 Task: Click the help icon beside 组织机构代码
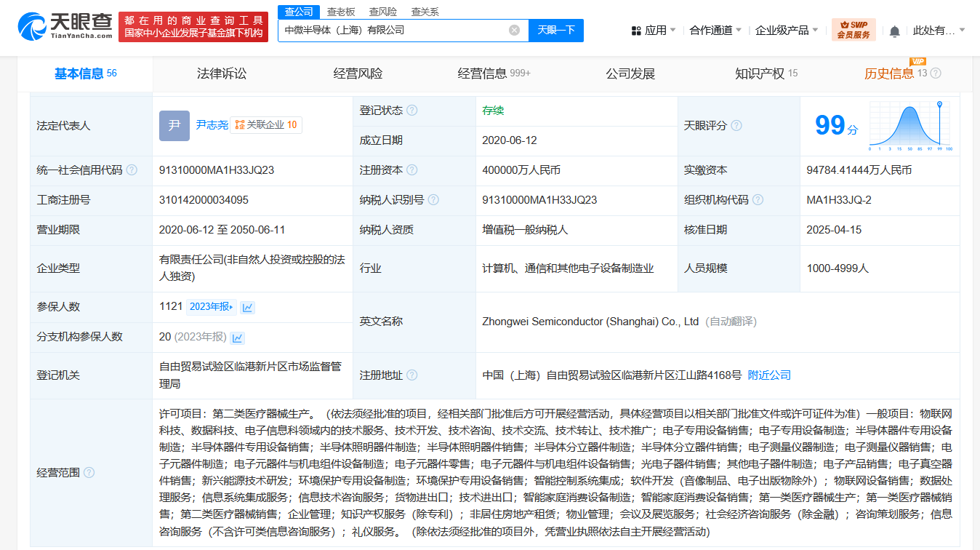tap(758, 200)
